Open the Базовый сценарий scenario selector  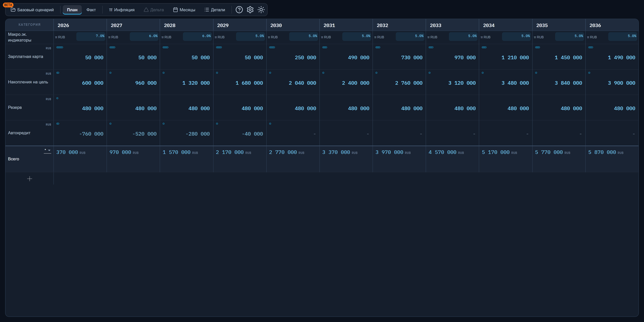coord(32,10)
